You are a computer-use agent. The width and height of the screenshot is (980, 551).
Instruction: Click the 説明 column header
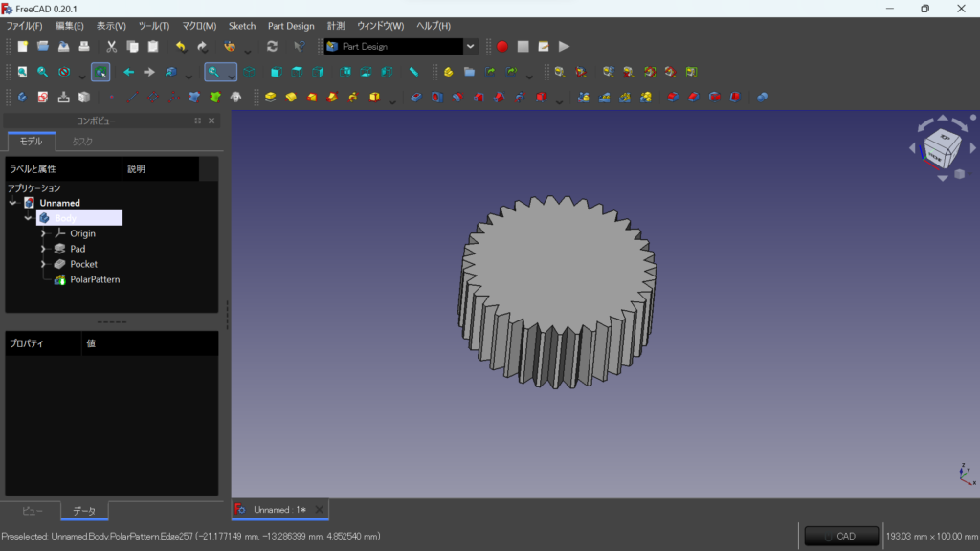coord(161,168)
